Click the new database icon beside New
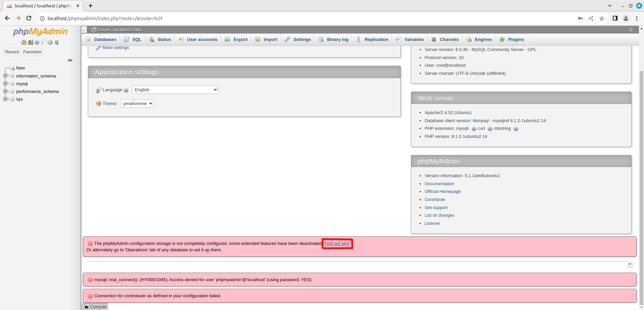This screenshot has height=310, width=644. [12, 68]
